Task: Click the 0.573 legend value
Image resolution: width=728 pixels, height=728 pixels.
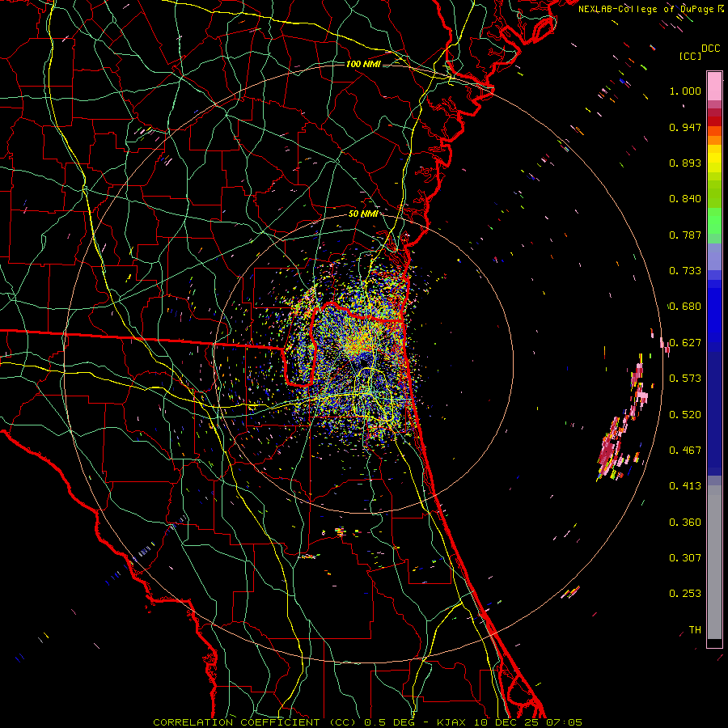Action: point(685,379)
